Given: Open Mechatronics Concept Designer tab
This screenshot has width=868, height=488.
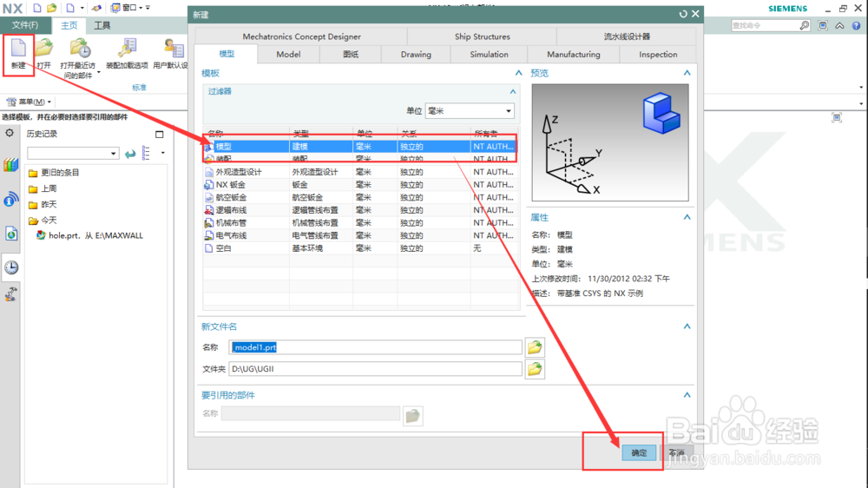Looking at the screenshot, I should tap(302, 36).
